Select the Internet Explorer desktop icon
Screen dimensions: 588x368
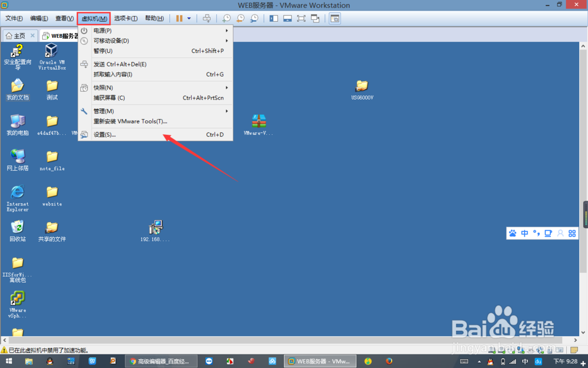click(x=18, y=198)
